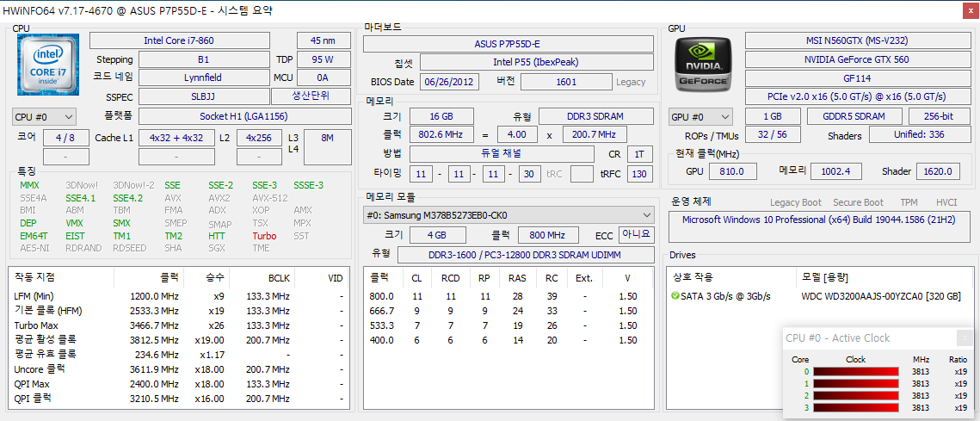
Task: Click the 승수 column header
Action: 208,278
